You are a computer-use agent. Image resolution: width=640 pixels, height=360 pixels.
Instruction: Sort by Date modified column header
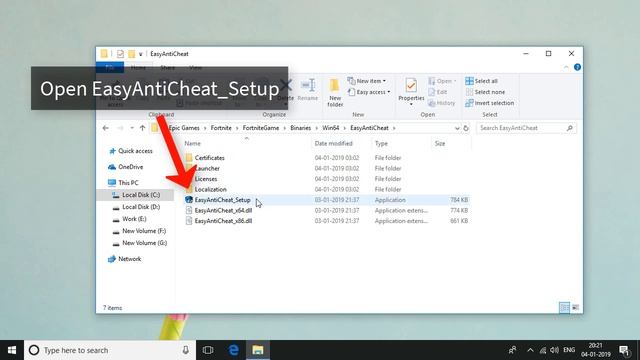click(x=333, y=144)
